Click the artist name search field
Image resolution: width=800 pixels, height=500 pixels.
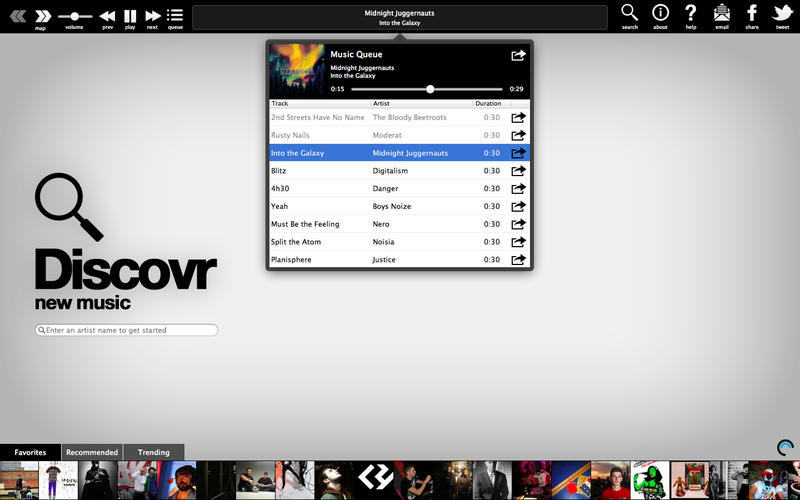click(x=127, y=330)
